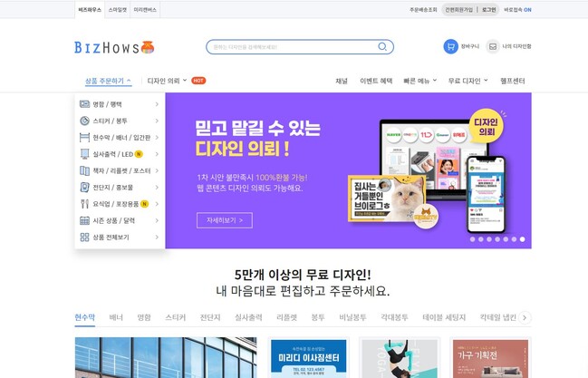Click the 요식업 / 포장용품 fork icon
The image size is (588, 378).
[x=84, y=204]
